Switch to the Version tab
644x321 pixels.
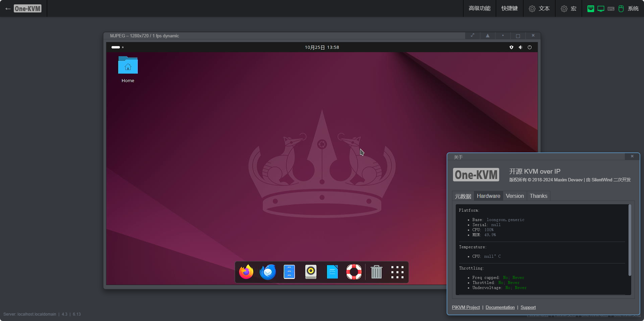[x=515, y=196]
